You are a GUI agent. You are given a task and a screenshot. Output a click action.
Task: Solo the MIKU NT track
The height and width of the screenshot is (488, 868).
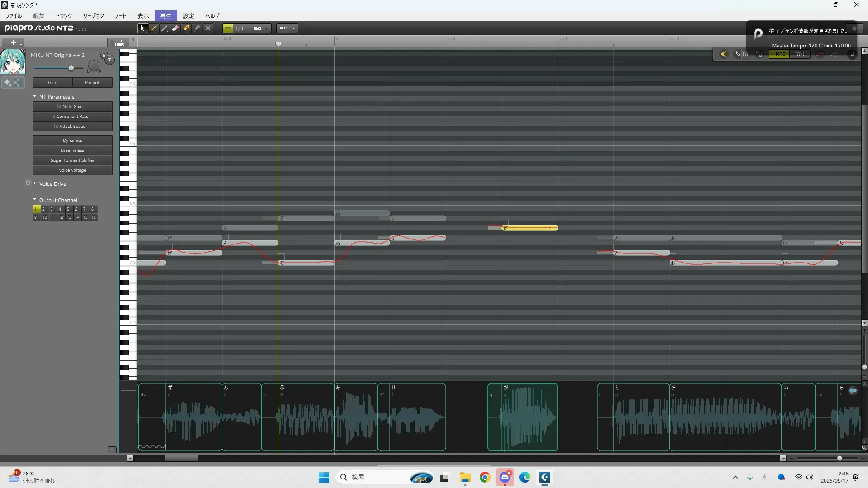click(x=104, y=55)
